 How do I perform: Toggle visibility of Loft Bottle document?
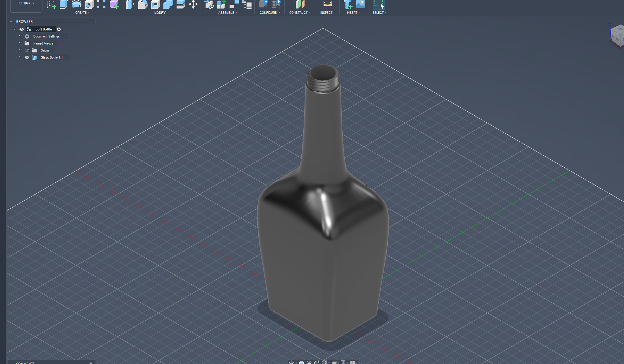[x=21, y=29]
